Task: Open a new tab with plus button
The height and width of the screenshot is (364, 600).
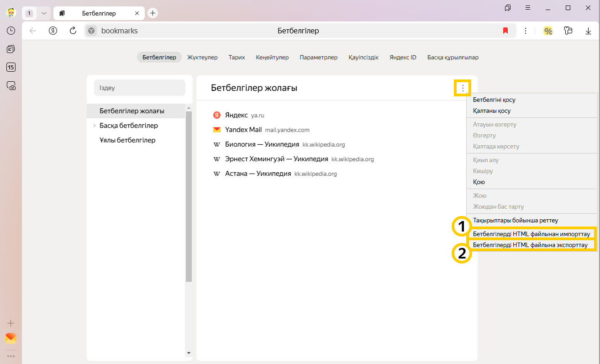Action: (153, 13)
